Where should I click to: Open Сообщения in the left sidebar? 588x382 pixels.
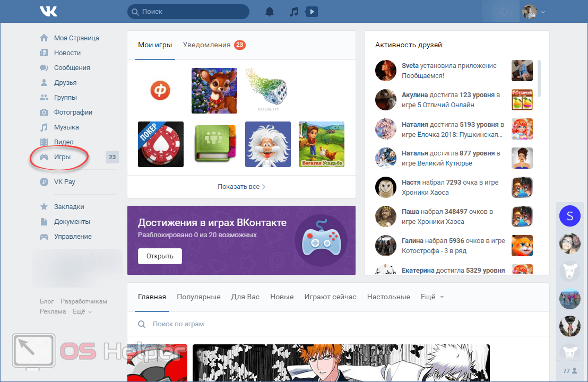click(x=72, y=68)
